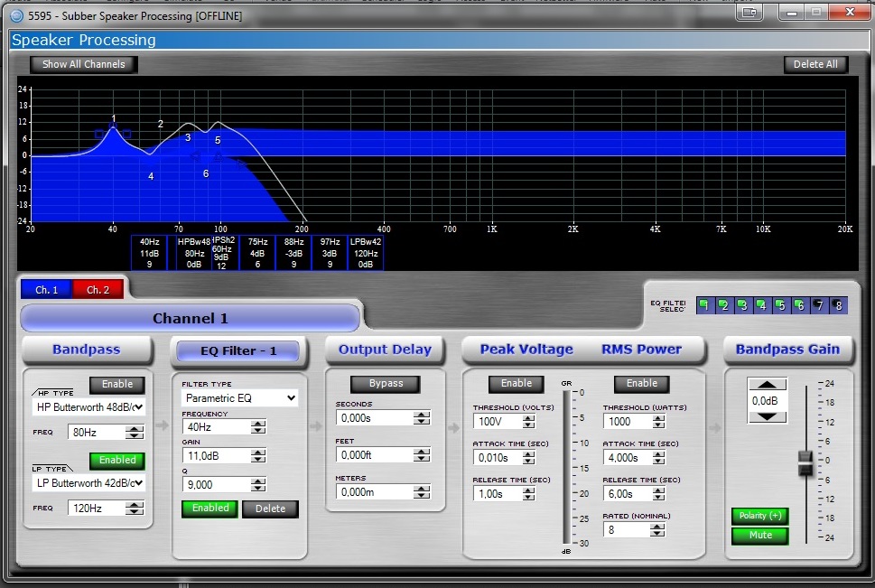Select EQ filter 6 indicator
Viewport: 875px width, 588px height.
800,306
